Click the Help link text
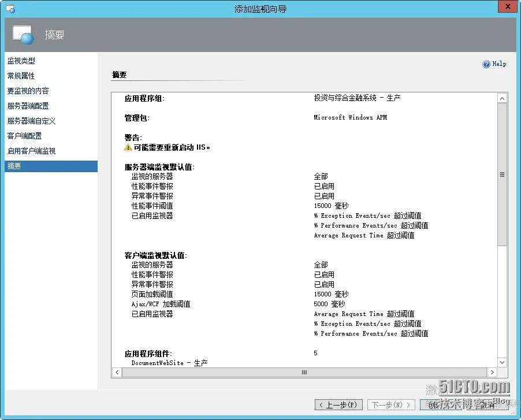521x420 pixels. click(499, 64)
